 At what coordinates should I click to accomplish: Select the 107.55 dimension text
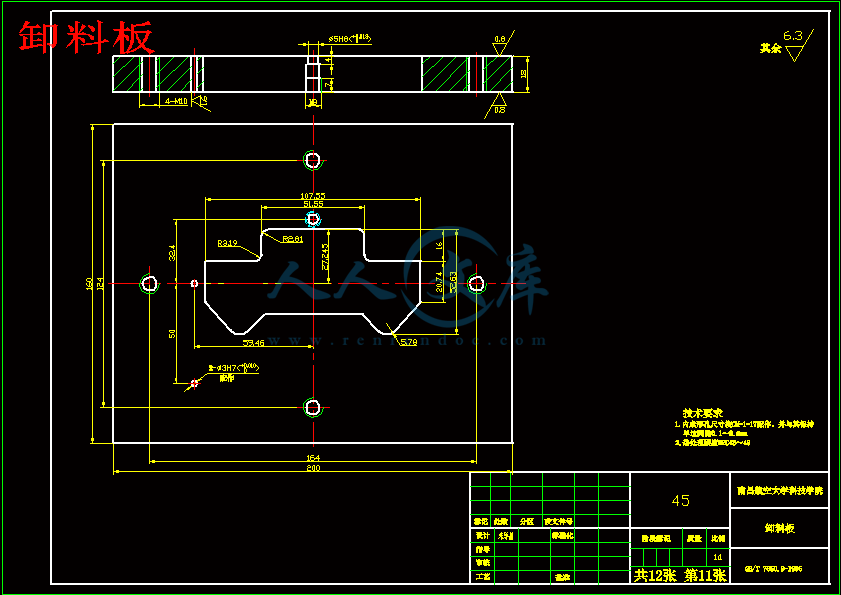click(313, 195)
